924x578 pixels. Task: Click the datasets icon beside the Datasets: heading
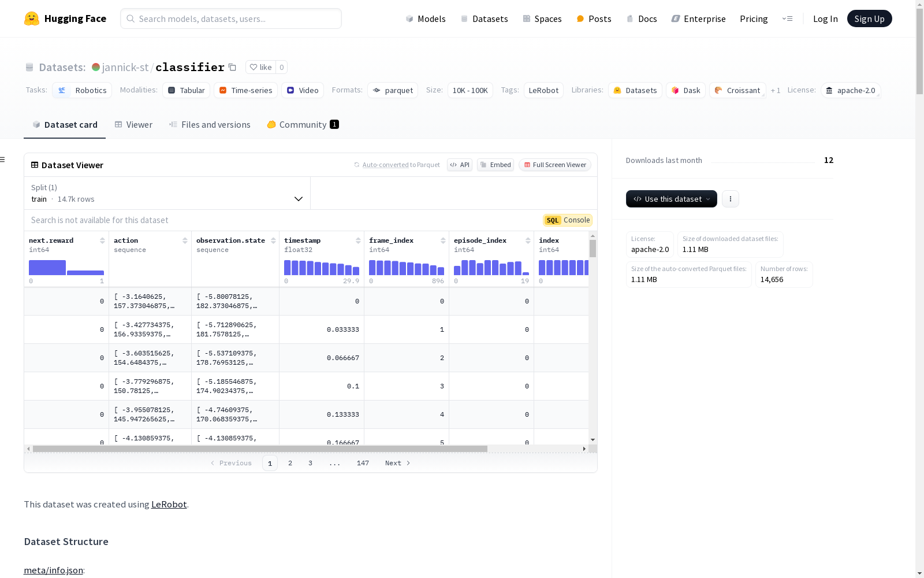pos(29,67)
